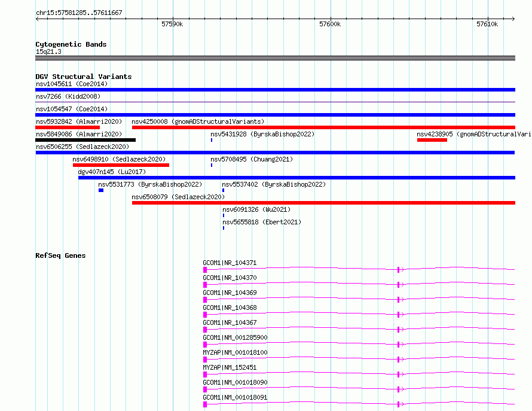Select GCOM1|NR_104367 transcript label
Image resolution: width=532 pixels, height=411 pixels.
point(230,322)
